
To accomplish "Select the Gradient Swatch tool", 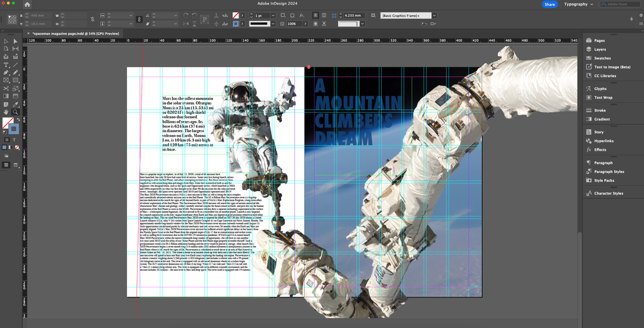I will point(6,96).
